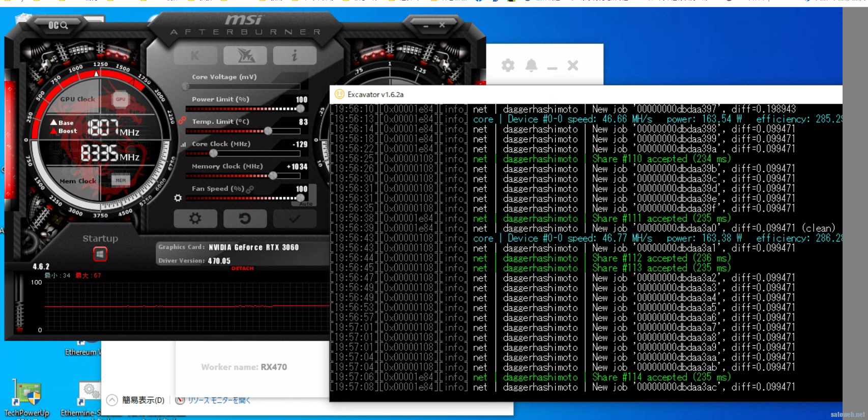Click the curve icon beside Core Clock

pos(183,144)
